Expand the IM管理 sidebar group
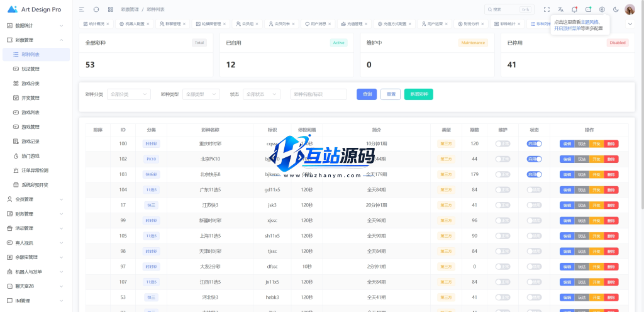The image size is (644, 312). tap(36, 301)
